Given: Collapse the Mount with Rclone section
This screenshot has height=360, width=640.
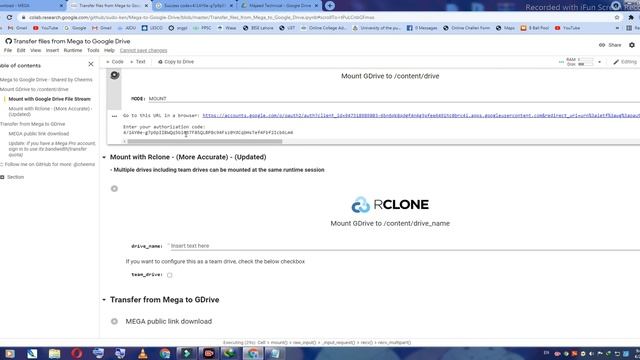Looking at the screenshot, I should tap(104, 157).
